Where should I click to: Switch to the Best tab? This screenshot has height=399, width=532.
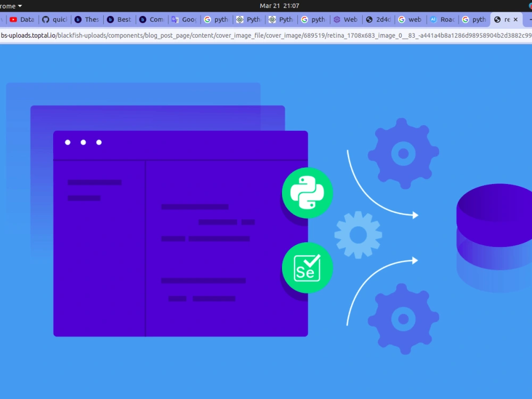119,20
